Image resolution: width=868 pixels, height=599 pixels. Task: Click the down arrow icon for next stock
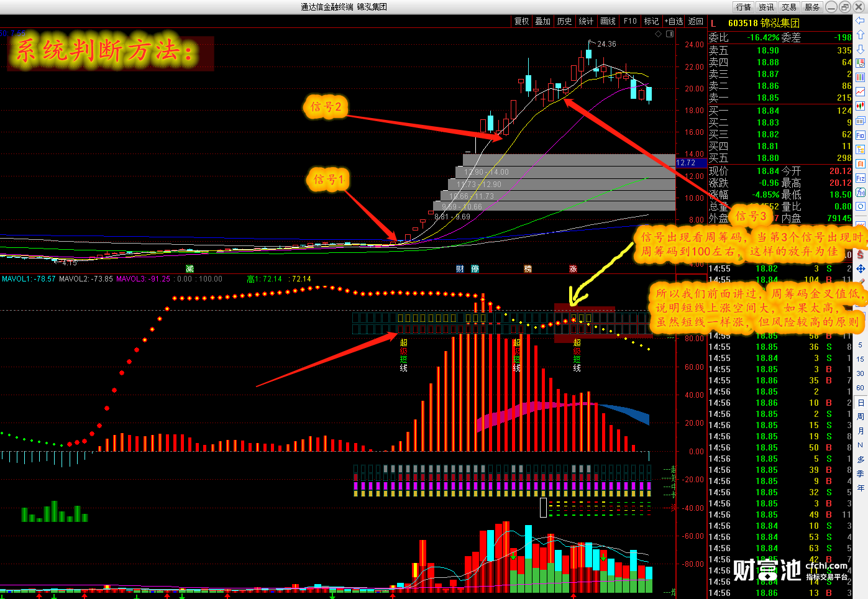click(861, 49)
